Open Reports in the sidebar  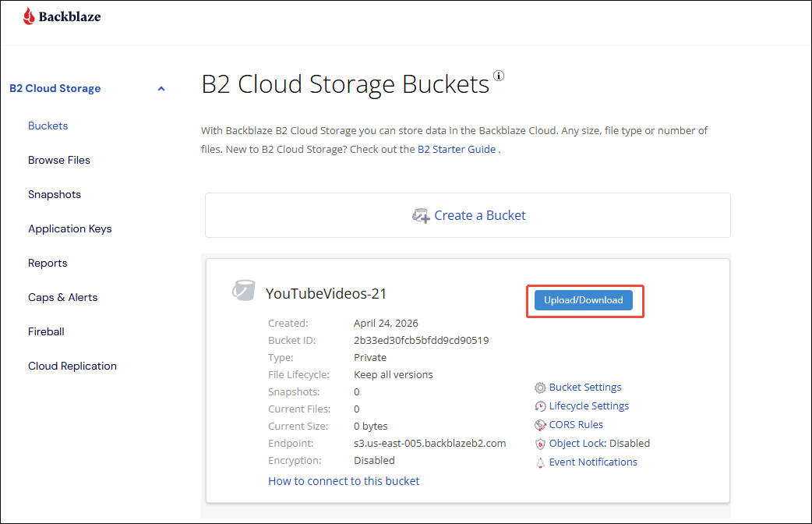tap(48, 263)
